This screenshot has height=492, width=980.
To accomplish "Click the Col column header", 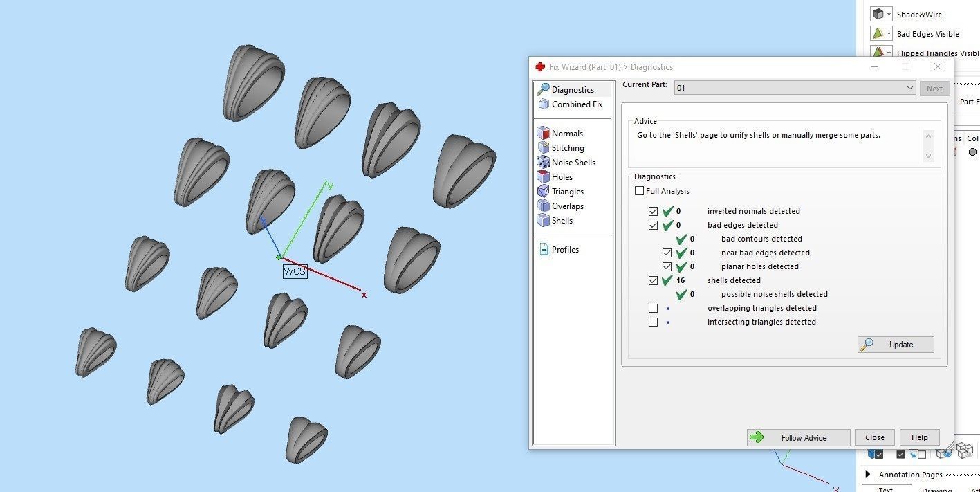I will coord(972,138).
